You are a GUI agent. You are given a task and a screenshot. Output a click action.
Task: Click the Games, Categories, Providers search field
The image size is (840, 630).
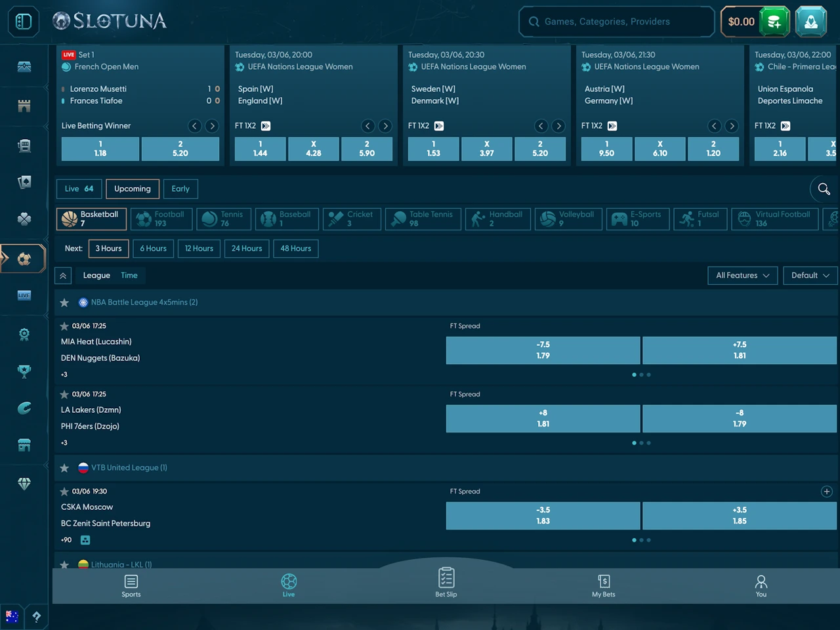[x=616, y=22]
